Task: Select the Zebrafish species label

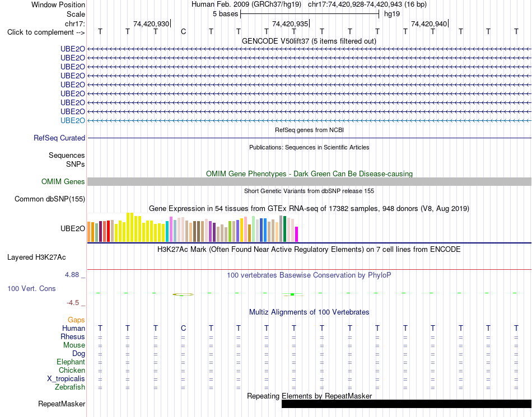Action: tap(70, 387)
